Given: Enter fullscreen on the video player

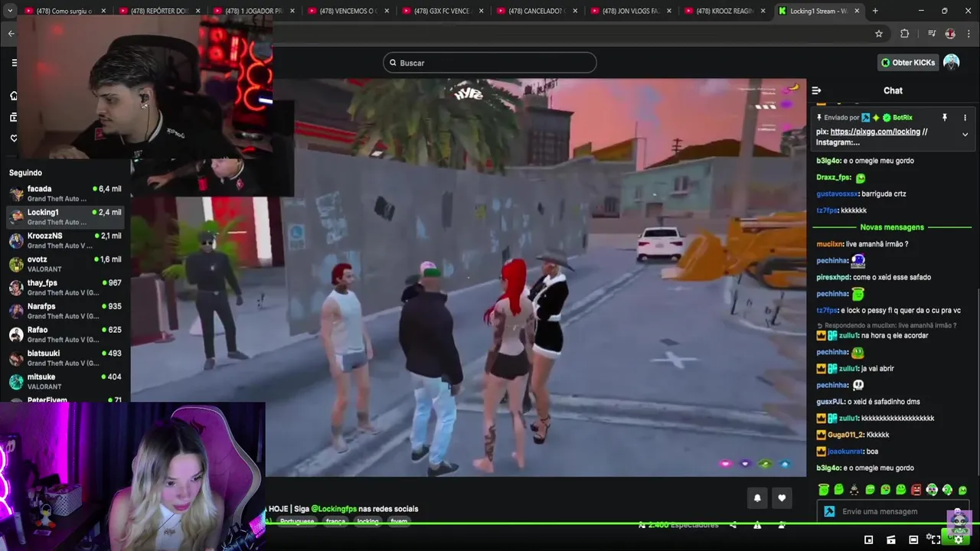Looking at the screenshot, I should [934, 540].
